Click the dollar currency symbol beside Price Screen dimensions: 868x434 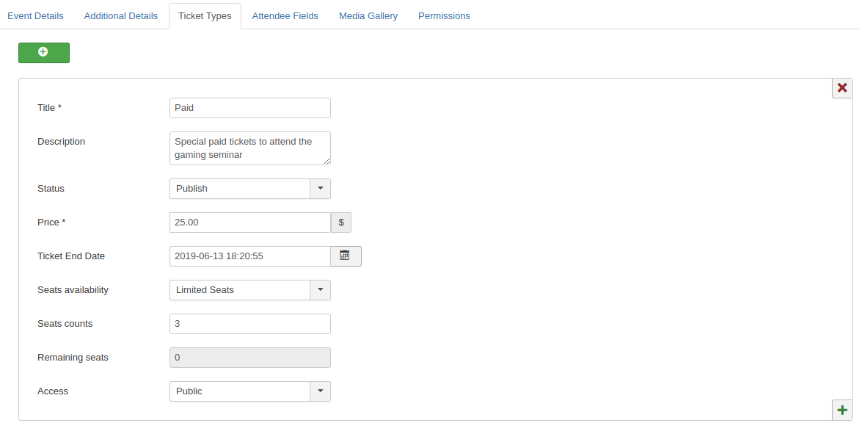click(x=341, y=223)
